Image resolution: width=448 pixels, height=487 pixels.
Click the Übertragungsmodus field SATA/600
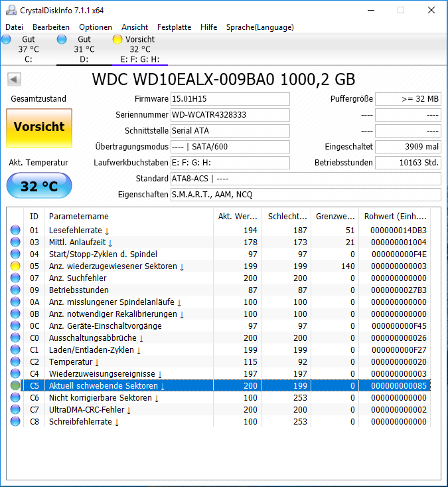click(x=230, y=147)
